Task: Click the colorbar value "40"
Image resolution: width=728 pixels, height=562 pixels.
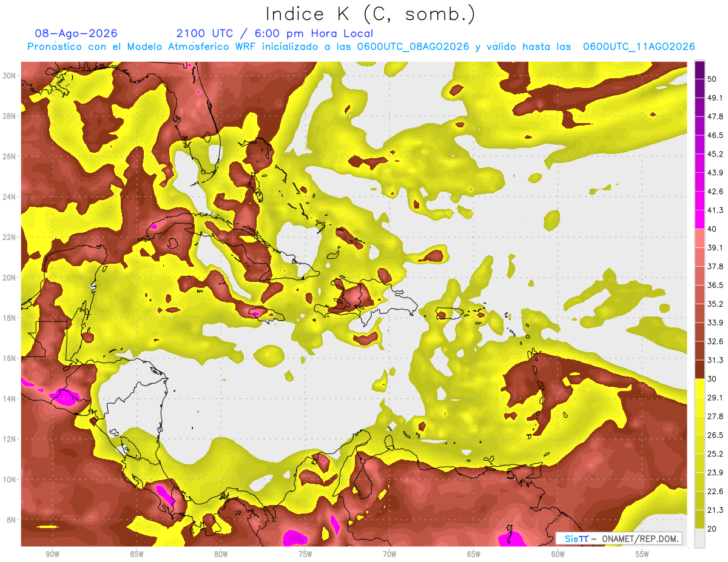Action: pos(713,229)
